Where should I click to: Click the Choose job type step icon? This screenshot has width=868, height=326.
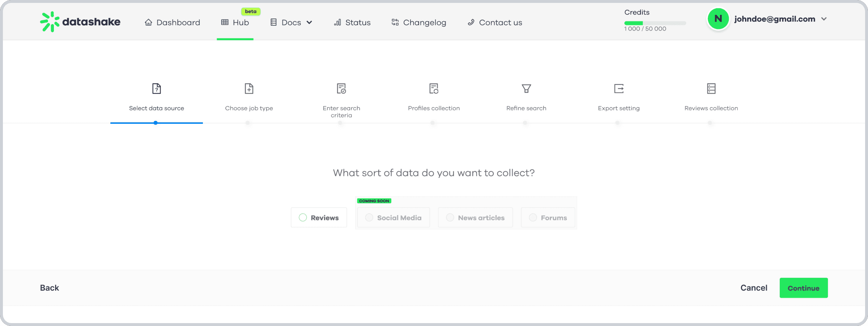(x=249, y=89)
